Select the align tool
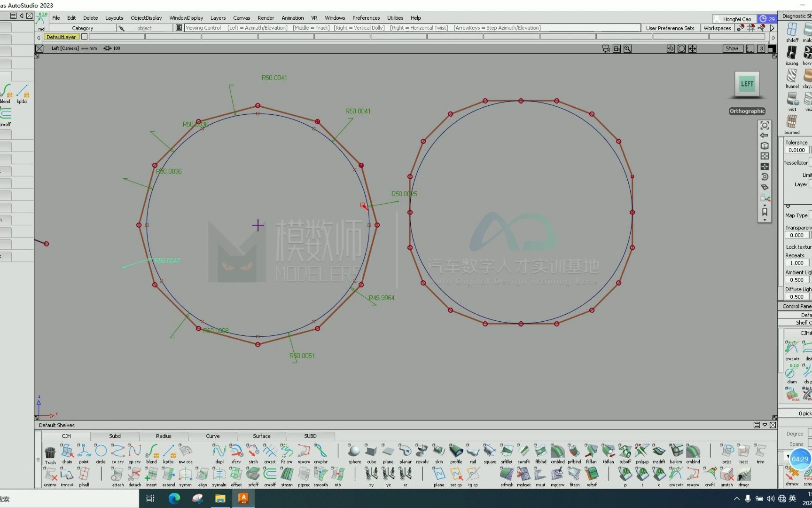The height and width of the screenshot is (508, 812). (x=202, y=477)
